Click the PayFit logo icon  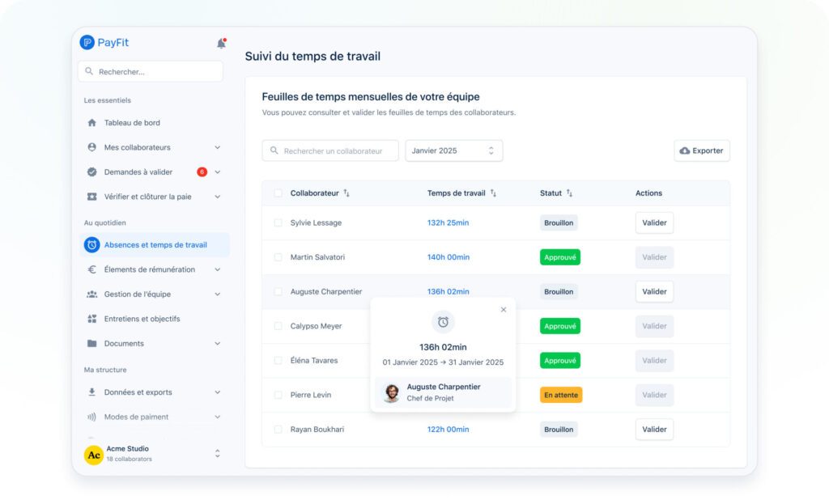[x=87, y=43]
